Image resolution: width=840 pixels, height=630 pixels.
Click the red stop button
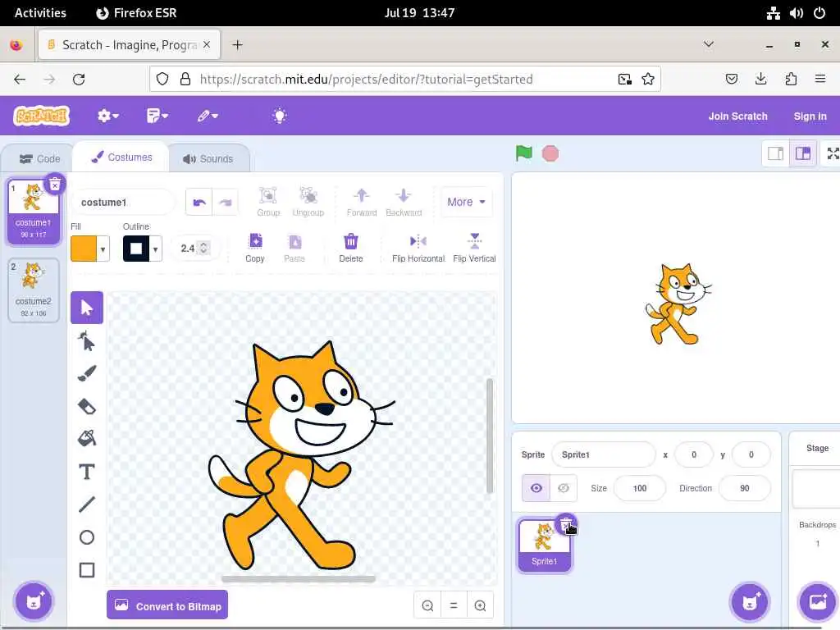click(550, 153)
